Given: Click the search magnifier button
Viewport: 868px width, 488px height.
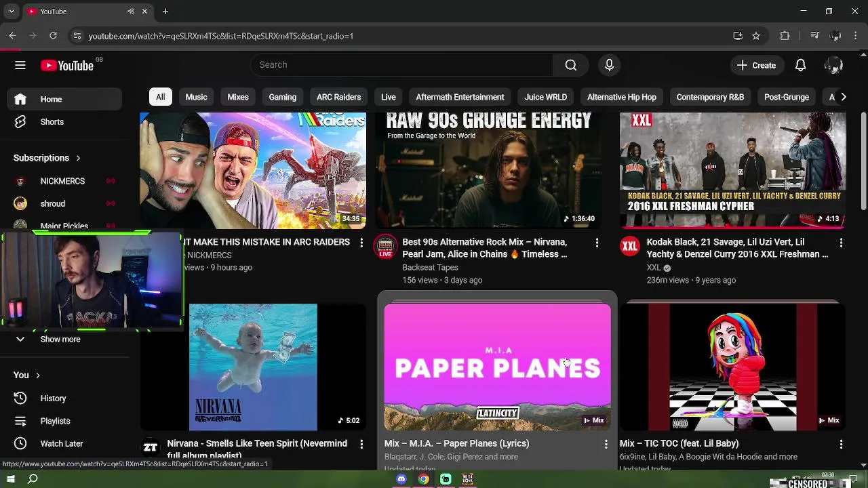Looking at the screenshot, I should 571,65.
